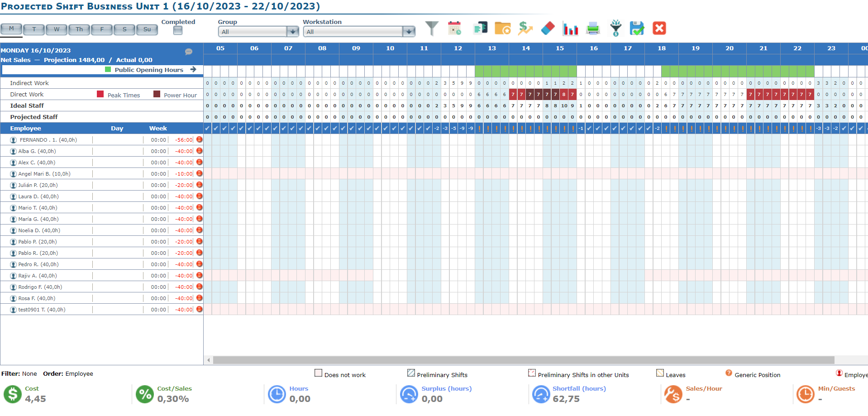868x416 pixels.
Task: Click the dollar sales projection icon
Action: tap(525, 29)
